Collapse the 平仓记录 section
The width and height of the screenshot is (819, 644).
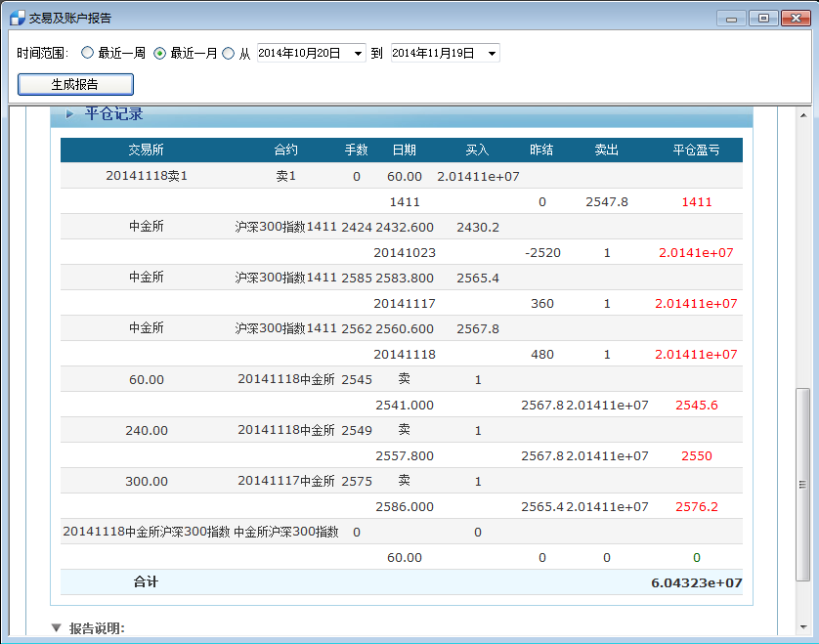click(x=68, y=112)
